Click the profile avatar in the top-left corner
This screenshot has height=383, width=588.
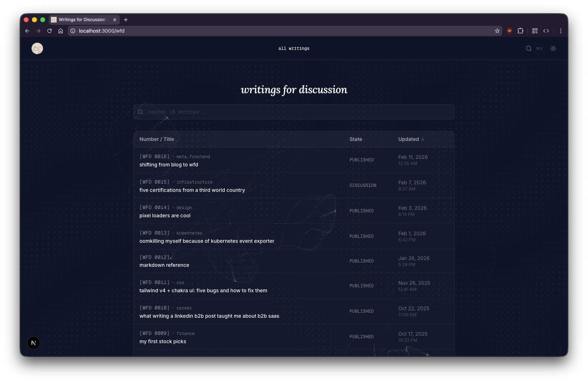pos(37,48)
